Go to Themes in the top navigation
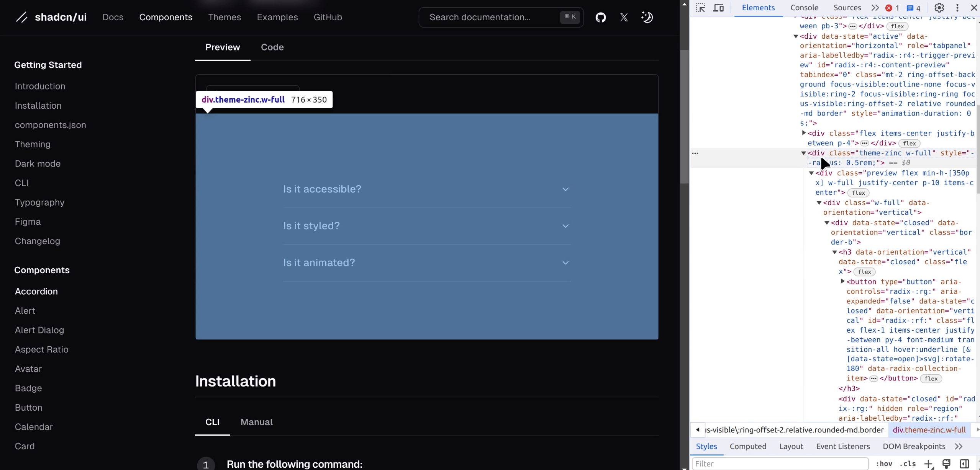Screen dimensions: 980x470 pyautogui.click(x=225, y=17)
